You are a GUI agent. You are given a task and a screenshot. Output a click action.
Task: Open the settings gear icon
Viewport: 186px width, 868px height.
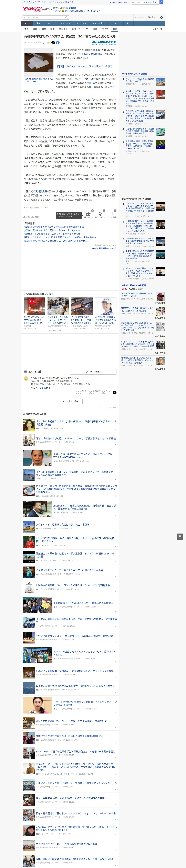(161, 18)
